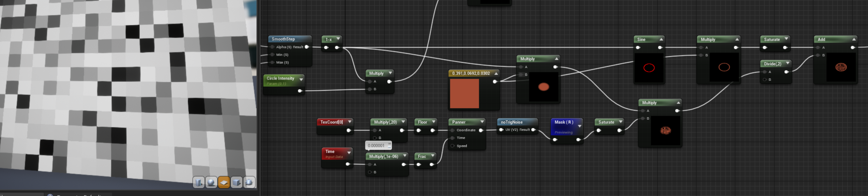Click the noTrigNoise UV (V2) input pin
This screenshot has width=868, height=196.
pyautogui.click(x=501, y=130)
